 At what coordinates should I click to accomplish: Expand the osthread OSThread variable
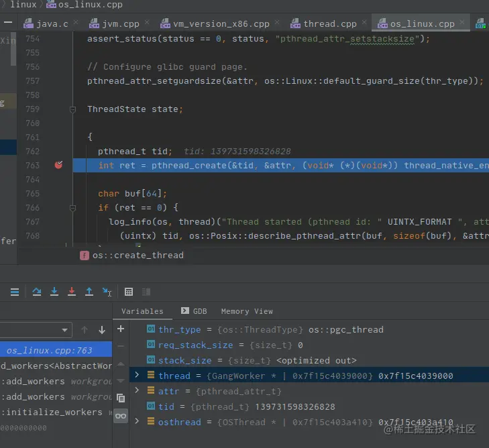point(137,421)
